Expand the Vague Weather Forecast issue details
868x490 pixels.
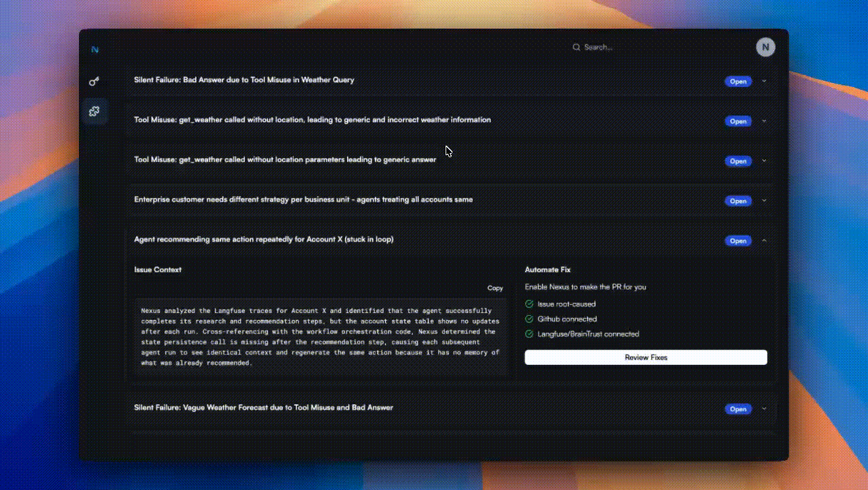[763, 408]
